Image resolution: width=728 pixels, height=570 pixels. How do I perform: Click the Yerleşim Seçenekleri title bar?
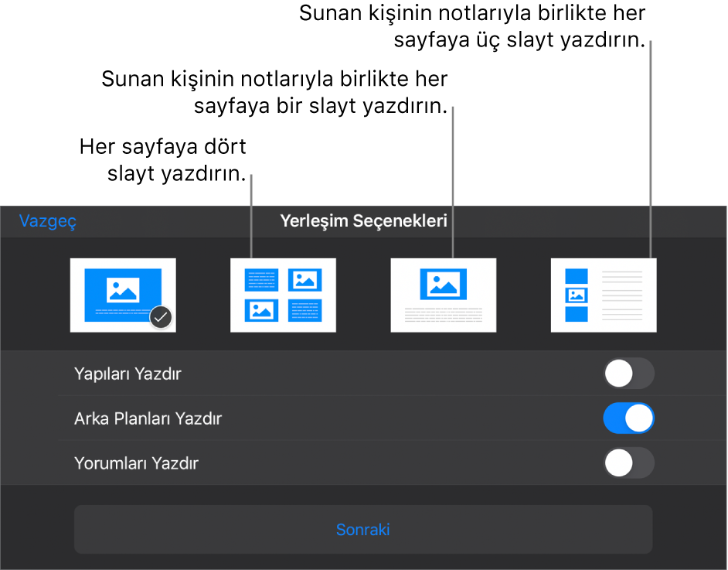363,220
